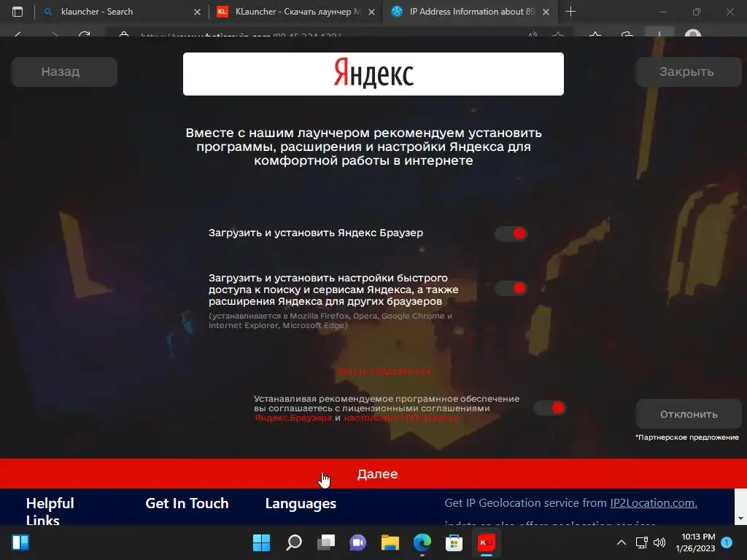Toggle license agreement acceptance switch
The image size is (747, 560).
550,408
